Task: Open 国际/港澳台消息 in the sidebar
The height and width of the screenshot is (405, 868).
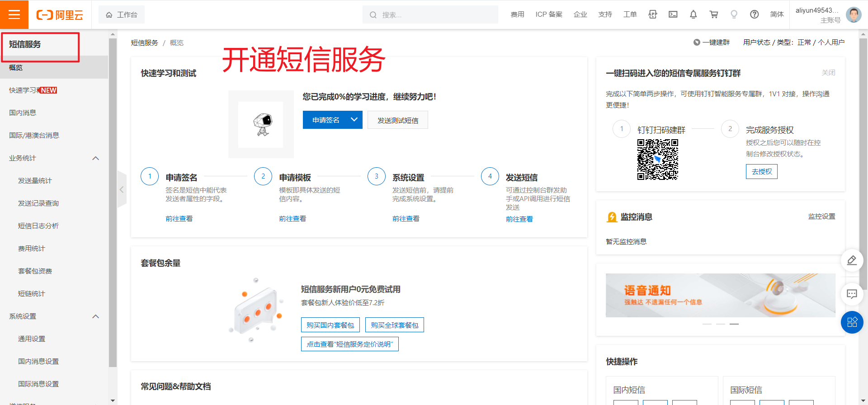Action: pyautogui.click(x=54, y=135)
